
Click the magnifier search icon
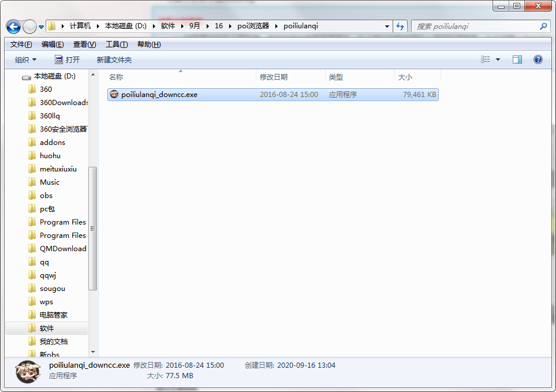pyautogui.click(x=543, y=26)
